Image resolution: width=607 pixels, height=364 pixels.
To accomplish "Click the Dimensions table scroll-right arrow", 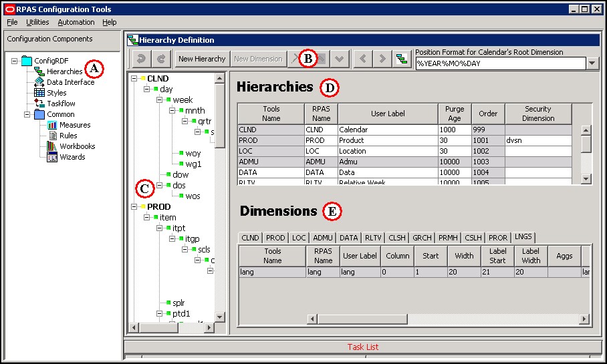I will coord(584,319).
